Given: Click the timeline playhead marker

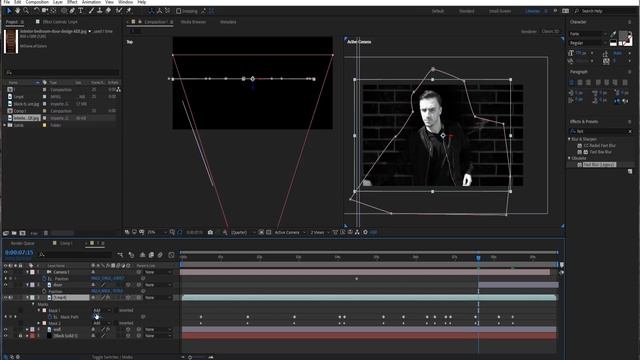Looking at the screenshot, I should pos(478,258).
